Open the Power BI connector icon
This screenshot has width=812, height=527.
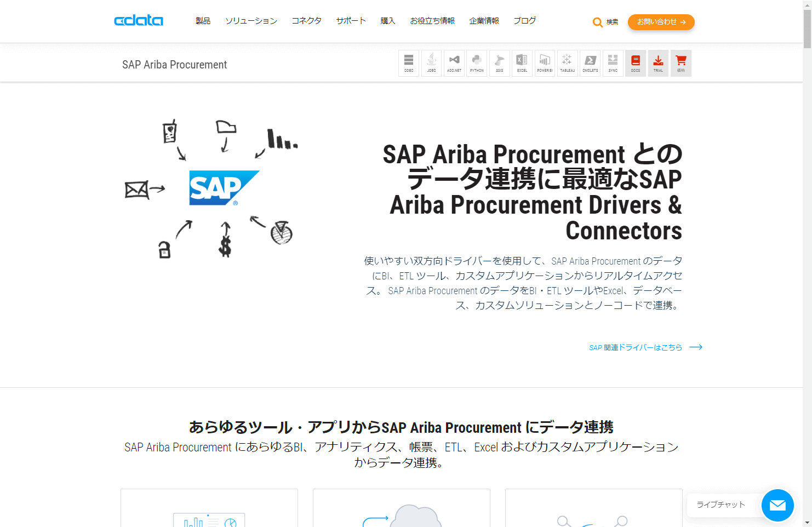[x=545, y=63]
